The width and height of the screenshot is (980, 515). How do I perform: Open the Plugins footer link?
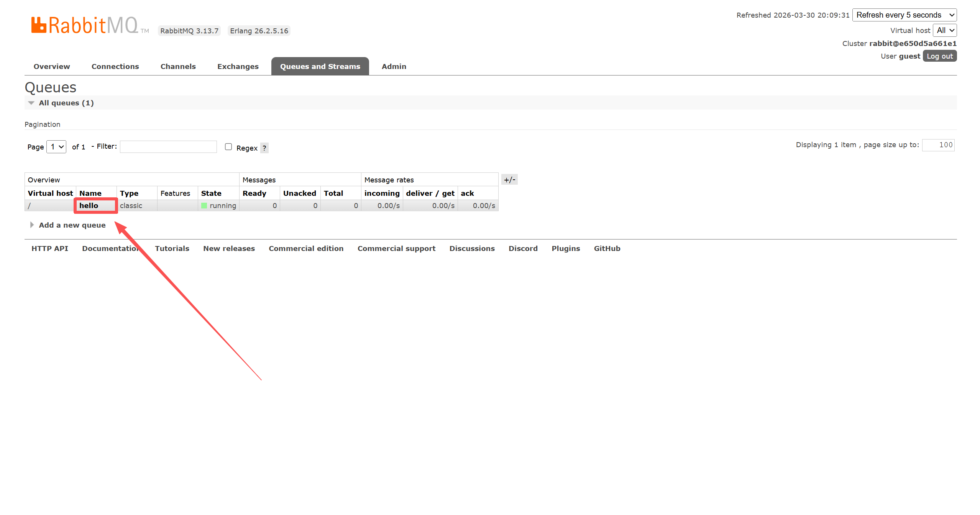pos(566,248)
